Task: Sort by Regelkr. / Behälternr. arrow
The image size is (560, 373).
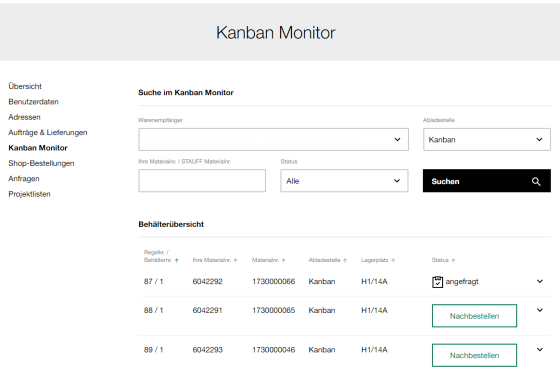Action: [x=177, y=260]
